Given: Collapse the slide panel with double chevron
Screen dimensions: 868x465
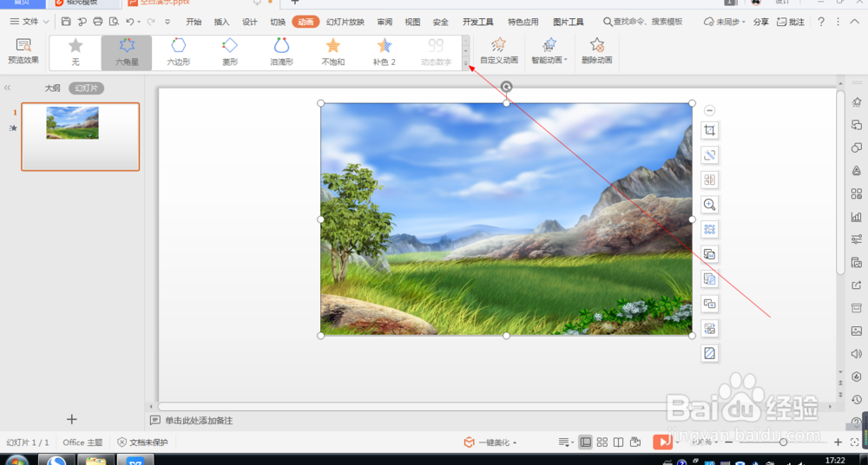Looking at the screenshot, I should (x=8, y=88).
